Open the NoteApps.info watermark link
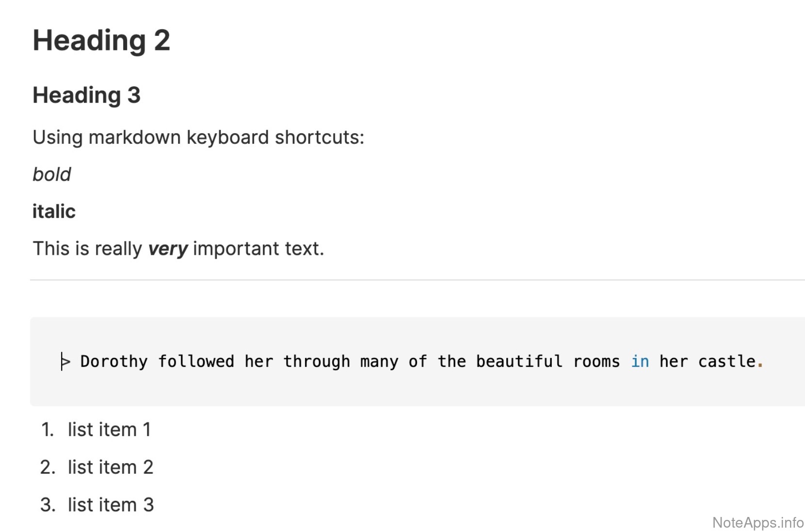This screenshot has width=805, height=532. pyautogui.click(x=757, y=523)
